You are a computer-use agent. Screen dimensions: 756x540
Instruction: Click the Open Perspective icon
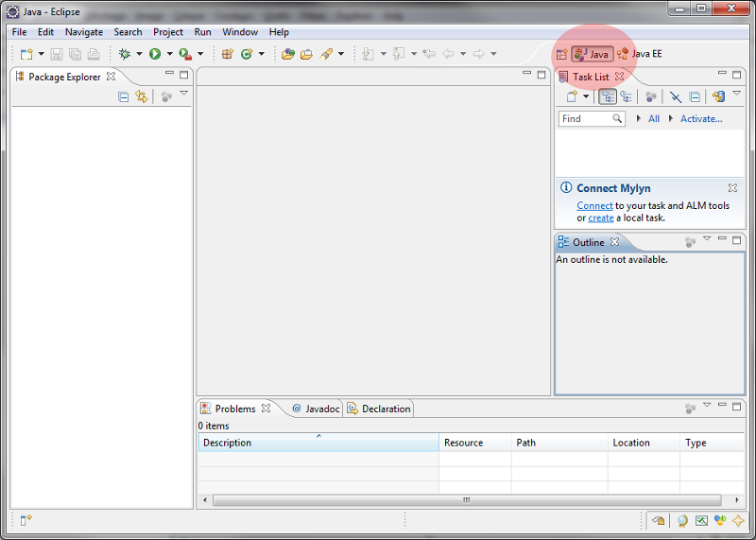coord(561,54)
